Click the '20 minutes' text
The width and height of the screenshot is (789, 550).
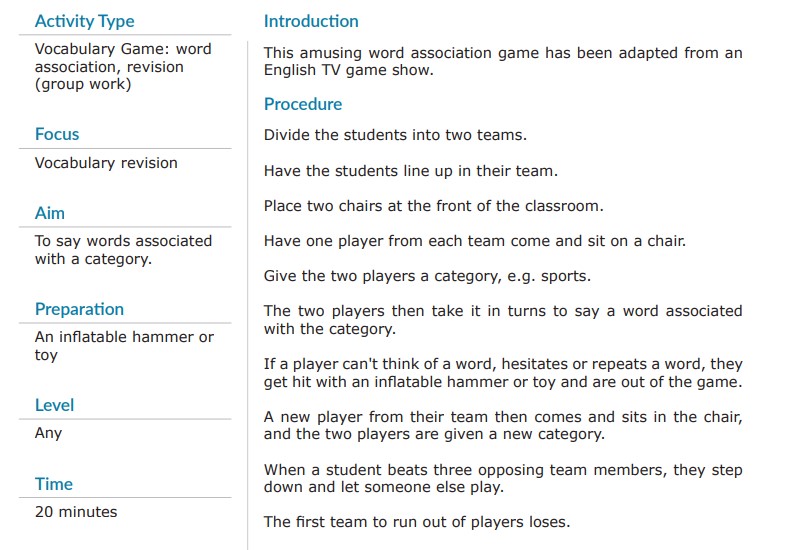pos(76,512)
